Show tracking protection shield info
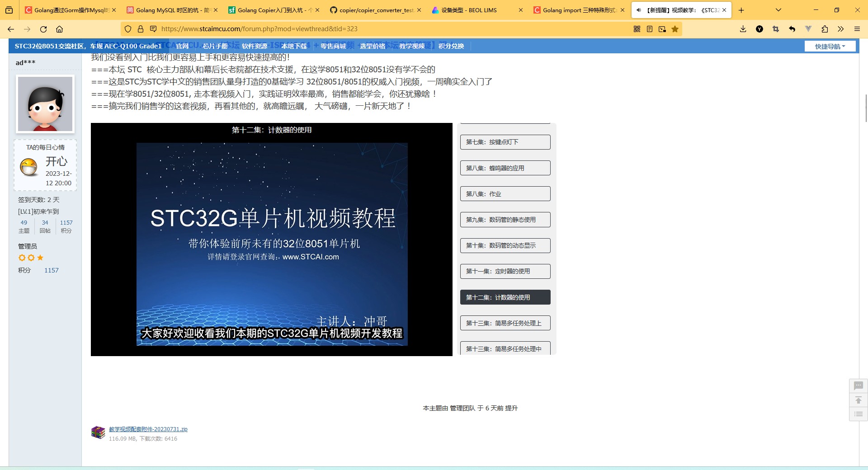The width and height of the screenshot is (868, 470). 128,29
